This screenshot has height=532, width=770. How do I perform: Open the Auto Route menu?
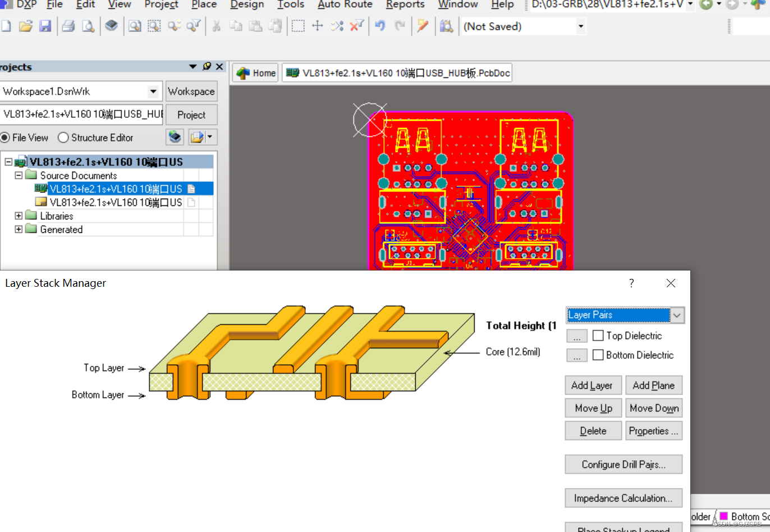(345, 5)
